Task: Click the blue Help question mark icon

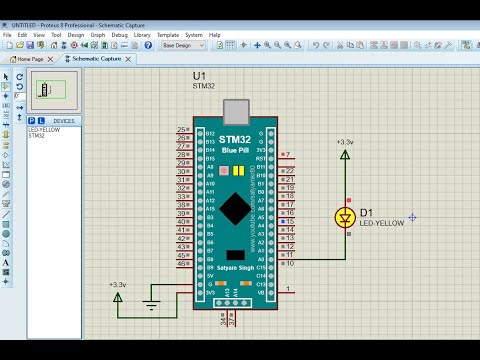Action: click(x=148, y=45)
